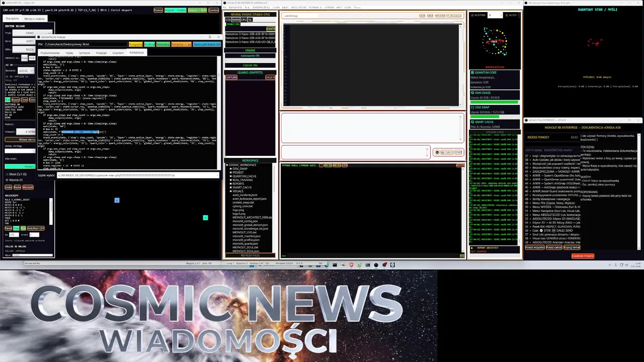Viewport: 644px width, 362px height.
Task: Click the blue Zapisz button in Analyzer
Action: pyautogui.click(x=207, y=44)
